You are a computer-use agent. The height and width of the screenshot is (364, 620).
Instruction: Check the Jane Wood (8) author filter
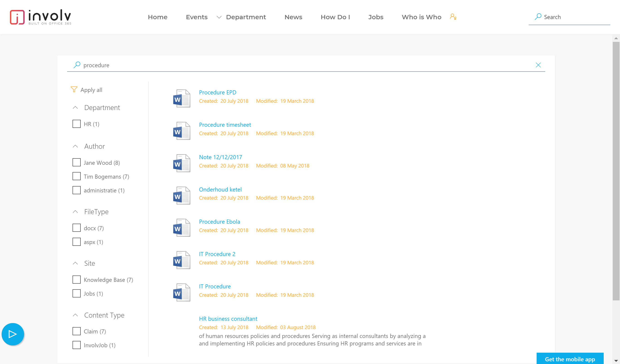coord(77,163)
